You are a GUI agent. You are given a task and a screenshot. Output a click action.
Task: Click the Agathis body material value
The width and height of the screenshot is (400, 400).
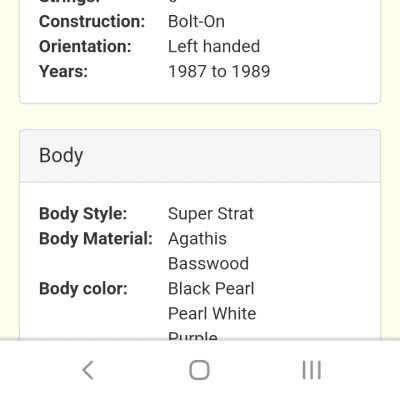pos(197,239)
